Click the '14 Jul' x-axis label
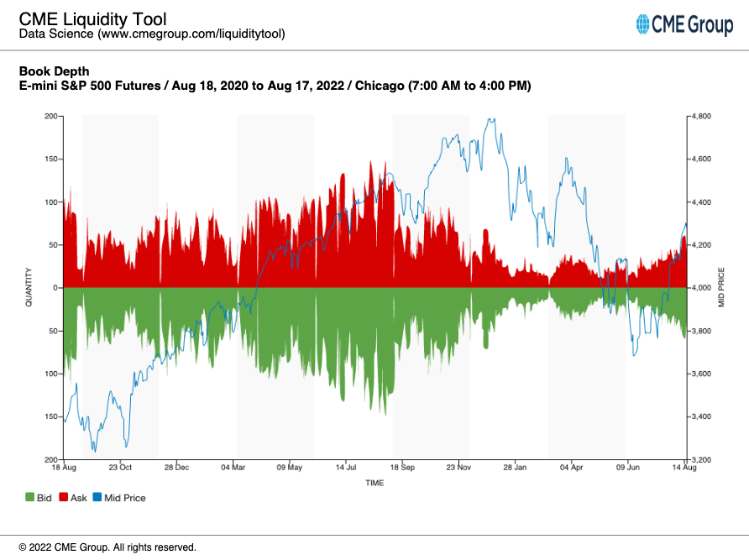Image resolution: width=749 pixels, height=560 pixels. click(346, 468)
